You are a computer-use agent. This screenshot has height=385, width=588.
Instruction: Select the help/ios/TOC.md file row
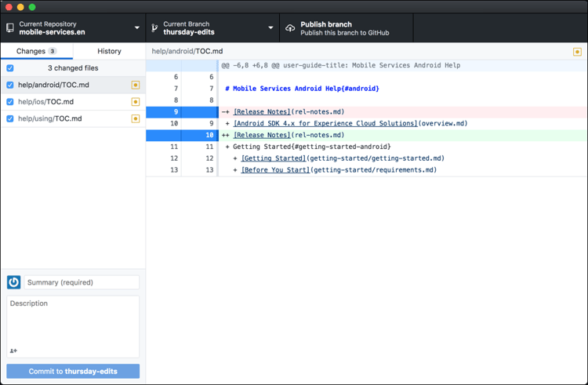[x=73, y=102]
